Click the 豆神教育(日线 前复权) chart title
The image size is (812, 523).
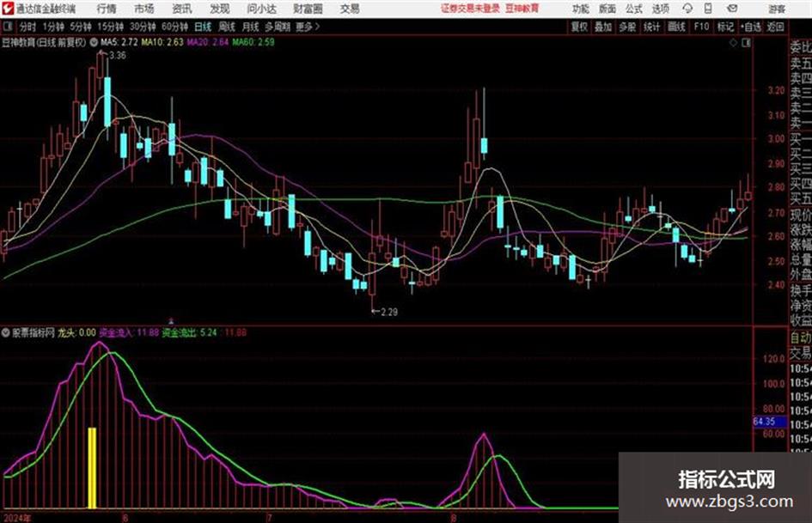44,42
